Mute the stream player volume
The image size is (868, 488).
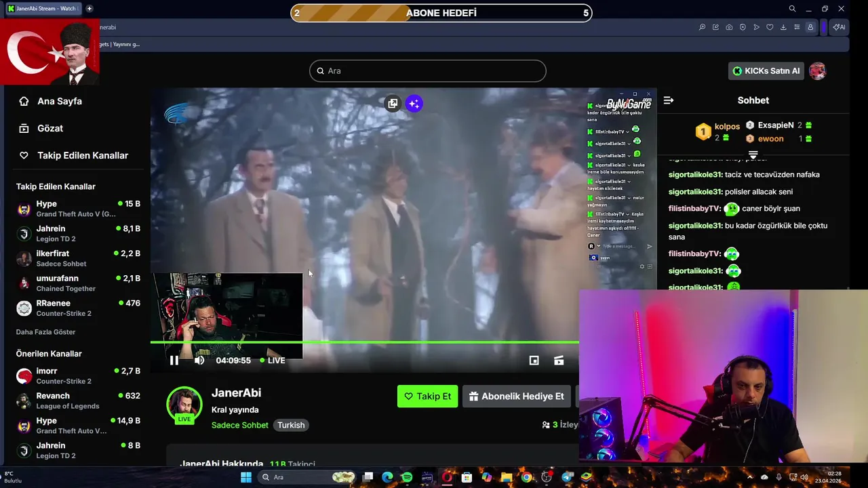click(199, 361)
